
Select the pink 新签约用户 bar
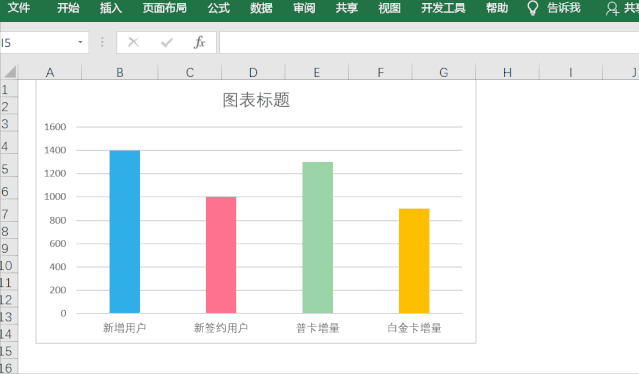(221, 255)
